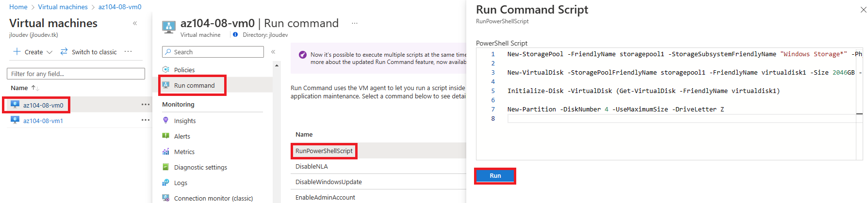Open the Virtual machines breadcrumb link
Viewport: 868px width, 203px height.
pyautogui.click(x=63, y=7)
